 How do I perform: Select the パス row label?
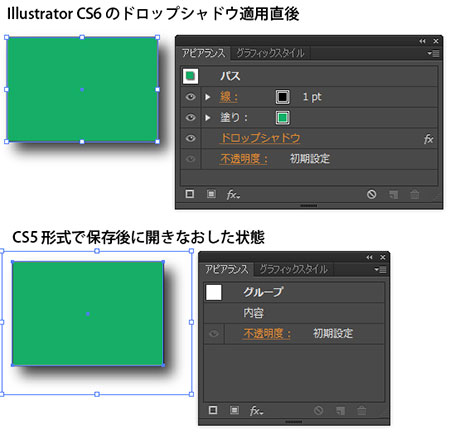click(x=230, y=76)
